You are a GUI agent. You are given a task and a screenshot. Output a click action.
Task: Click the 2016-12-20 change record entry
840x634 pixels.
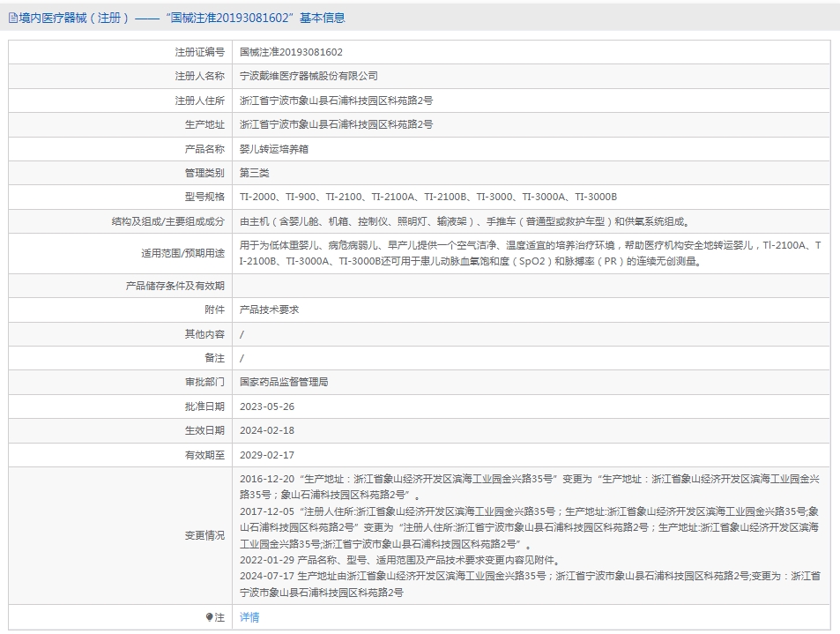click(530, 487)
